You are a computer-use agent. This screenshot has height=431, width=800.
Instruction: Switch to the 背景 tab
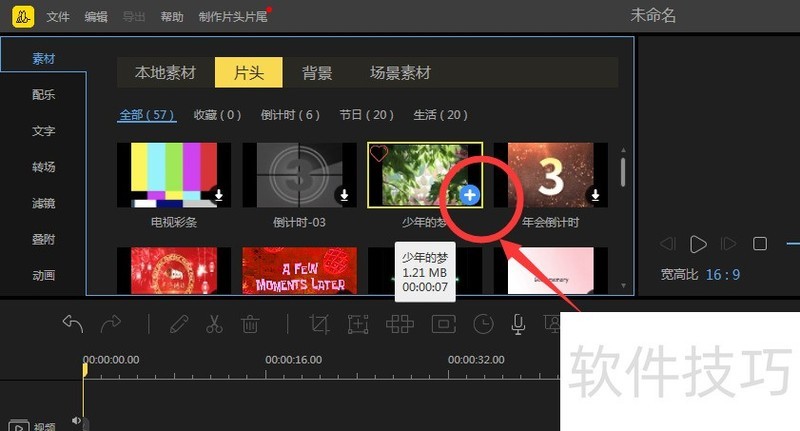tap(317, 73)
